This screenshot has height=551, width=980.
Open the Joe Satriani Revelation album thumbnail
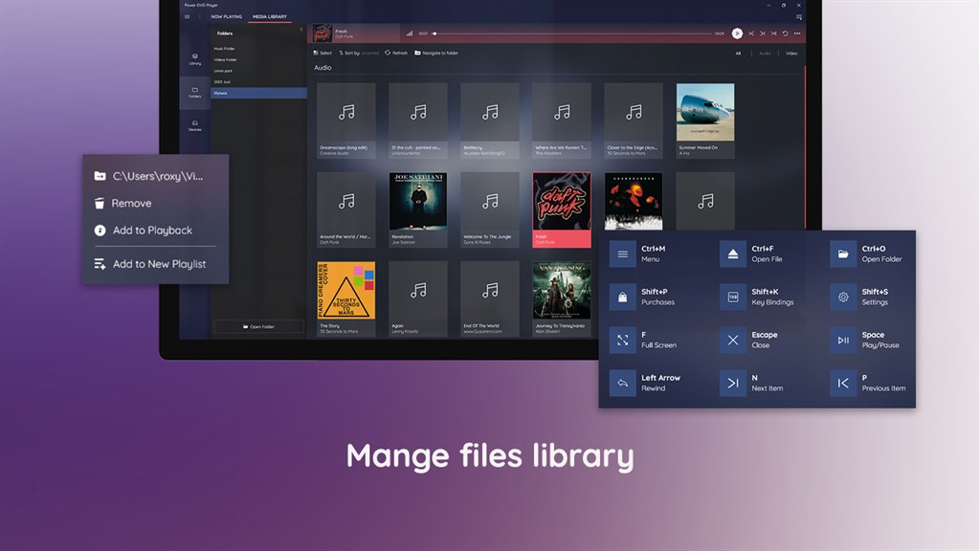pos(418,201)
